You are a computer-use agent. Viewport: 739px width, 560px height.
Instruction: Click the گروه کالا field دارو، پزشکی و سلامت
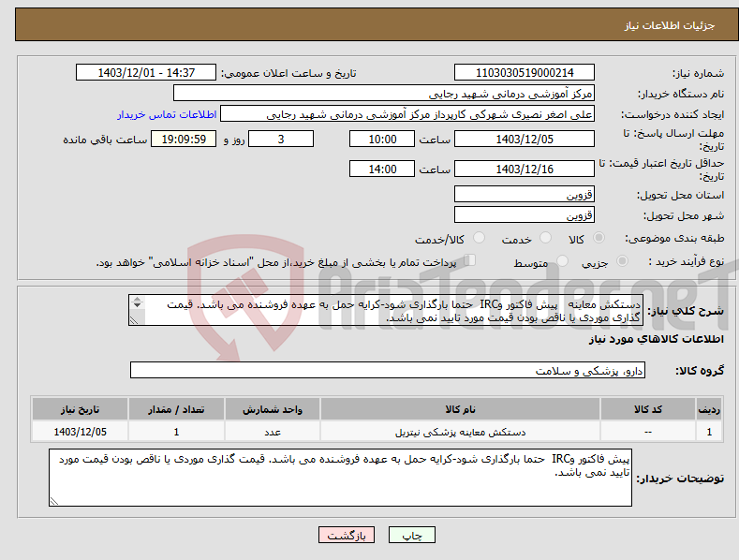(x=388, y=371)
